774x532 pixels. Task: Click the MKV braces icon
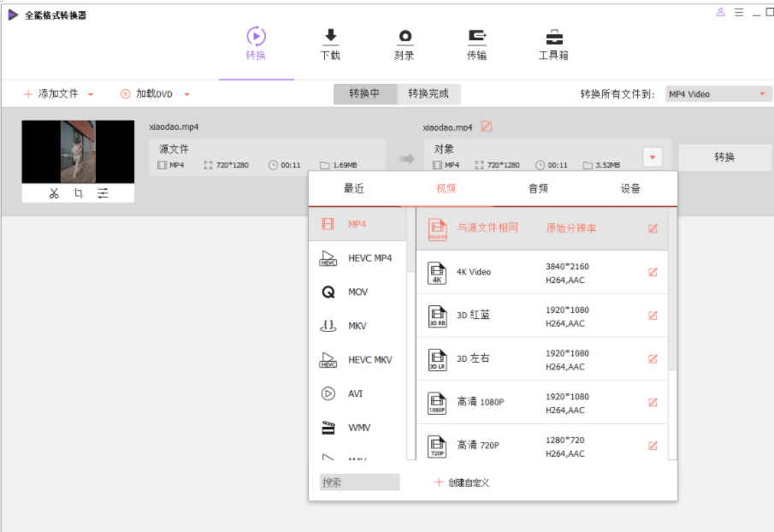328,326
